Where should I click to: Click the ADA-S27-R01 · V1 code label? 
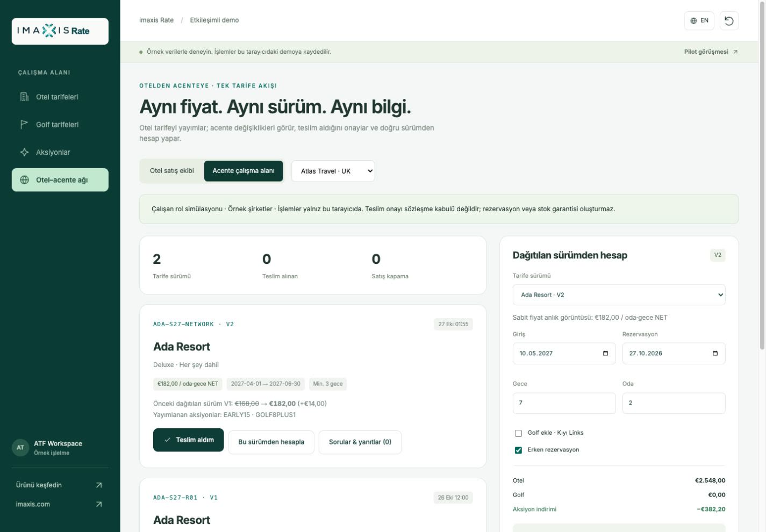point(185,498)
